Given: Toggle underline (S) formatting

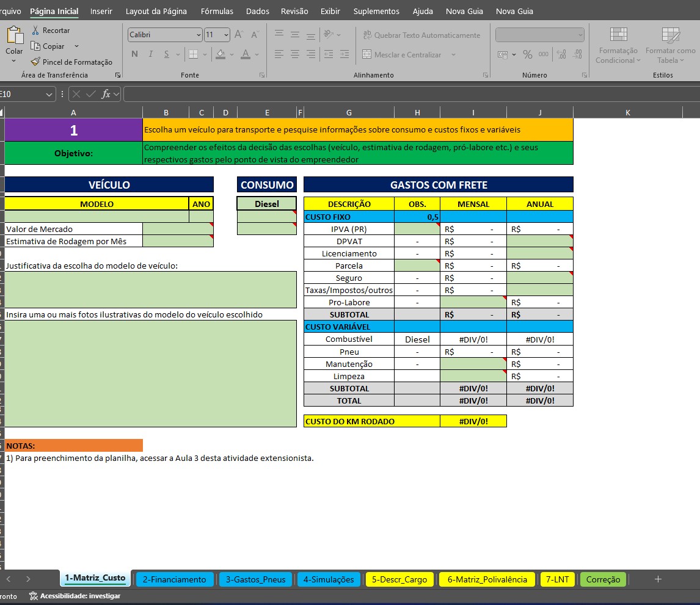Looking at the screenshot, I should pyautogui.click(x=167, y=54).
